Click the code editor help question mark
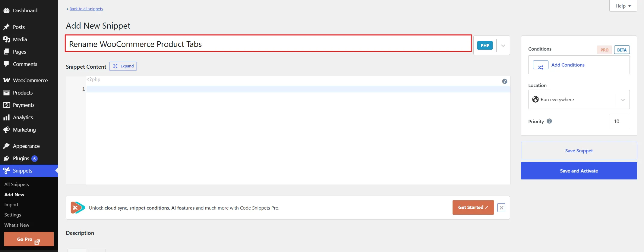644x252 pixels. coord(504,81)
